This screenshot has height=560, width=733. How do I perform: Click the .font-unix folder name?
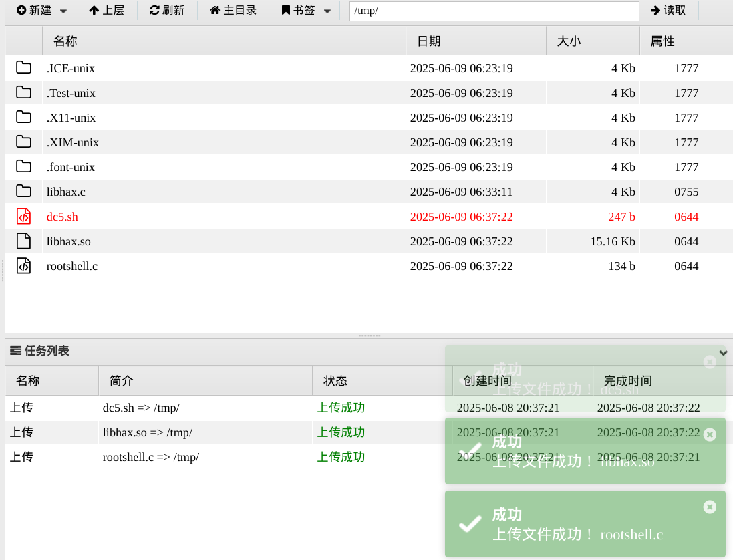tap(71, 167)
